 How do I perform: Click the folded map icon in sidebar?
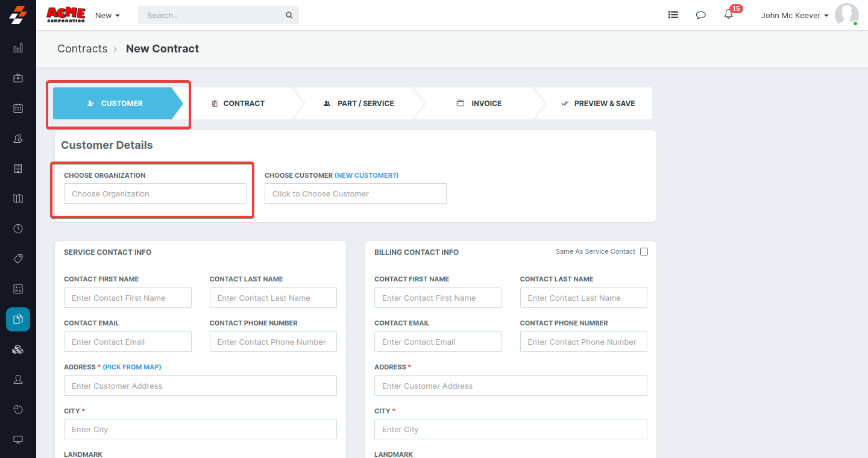18,199
